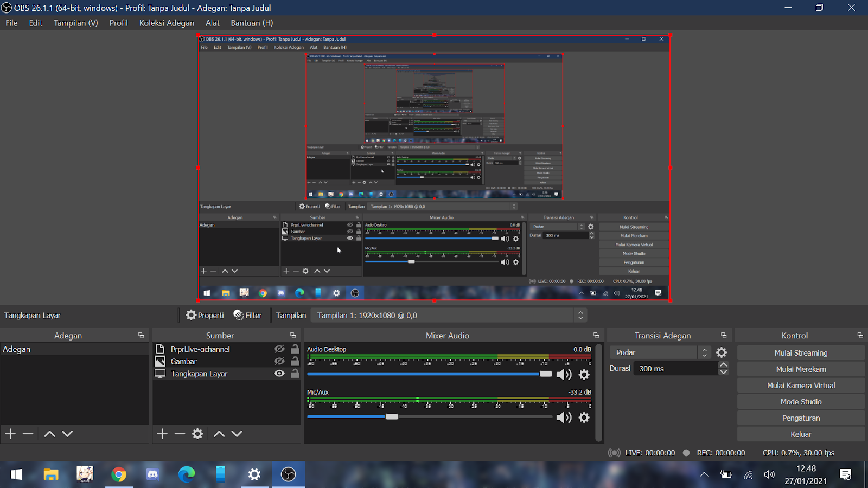Remove selected scene with minus icon
The image size is (868, 488).
tap(28, 434)
